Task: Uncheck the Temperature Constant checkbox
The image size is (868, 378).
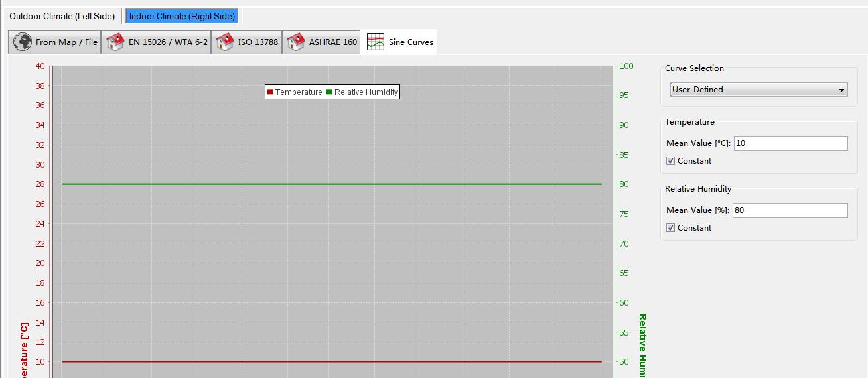Action: pyautogui.click(x=670, y=161)
